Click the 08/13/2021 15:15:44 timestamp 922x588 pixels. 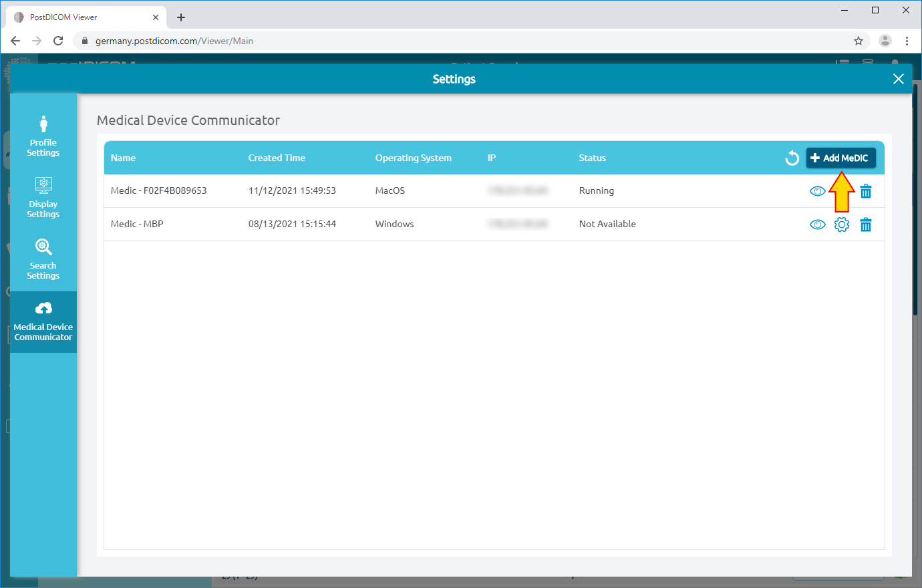(292, 224)
